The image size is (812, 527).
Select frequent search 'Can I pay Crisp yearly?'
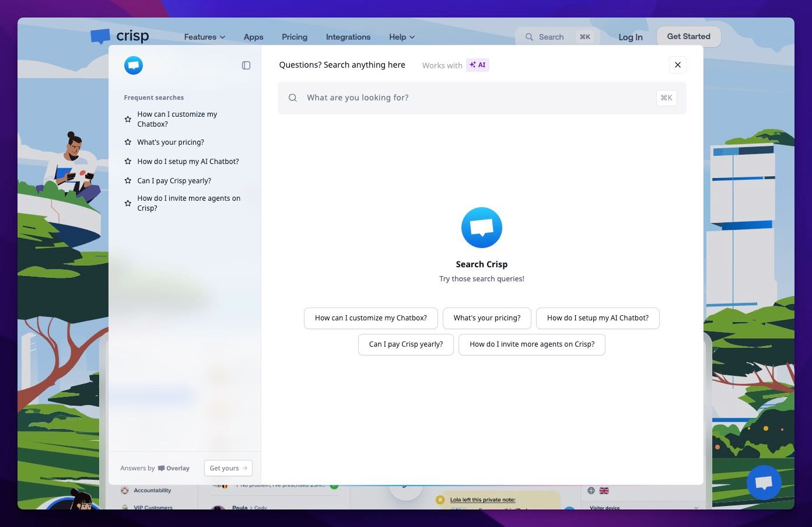174,180
